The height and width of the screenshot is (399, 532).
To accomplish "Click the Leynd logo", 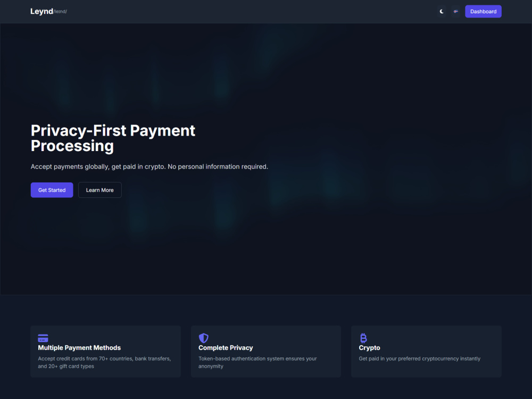I will coord(41,12).
